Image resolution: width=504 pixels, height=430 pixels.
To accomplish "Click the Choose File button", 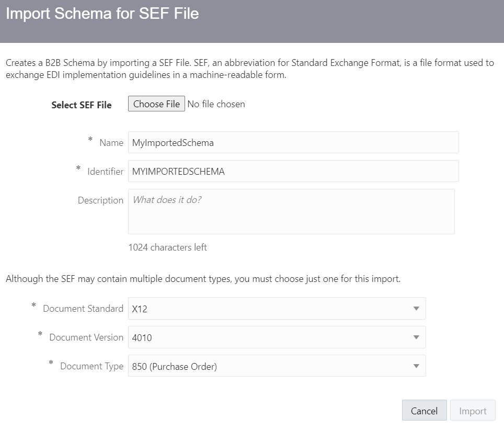I will [156, 104].
